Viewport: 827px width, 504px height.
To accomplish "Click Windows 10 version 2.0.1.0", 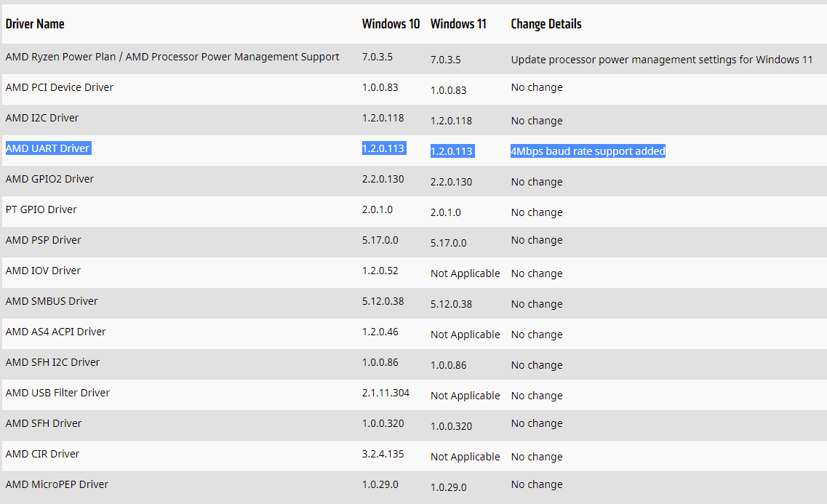I will (x=377, y=210).
